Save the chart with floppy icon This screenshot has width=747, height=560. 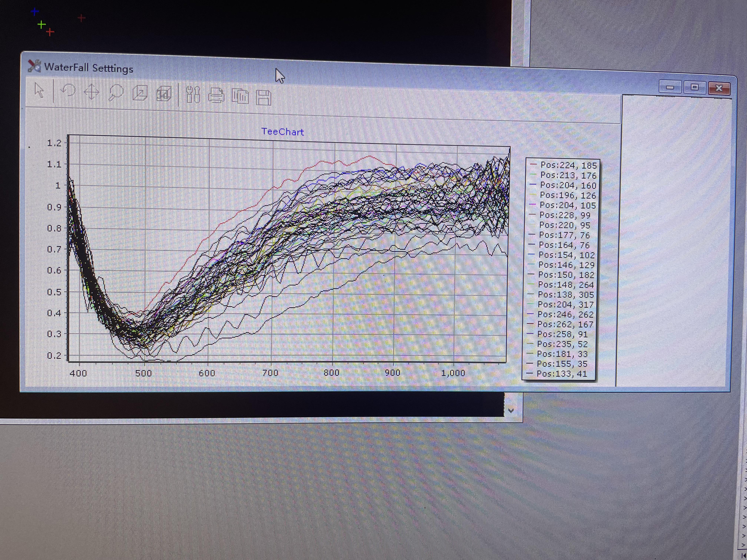click(x=264, y=98)
